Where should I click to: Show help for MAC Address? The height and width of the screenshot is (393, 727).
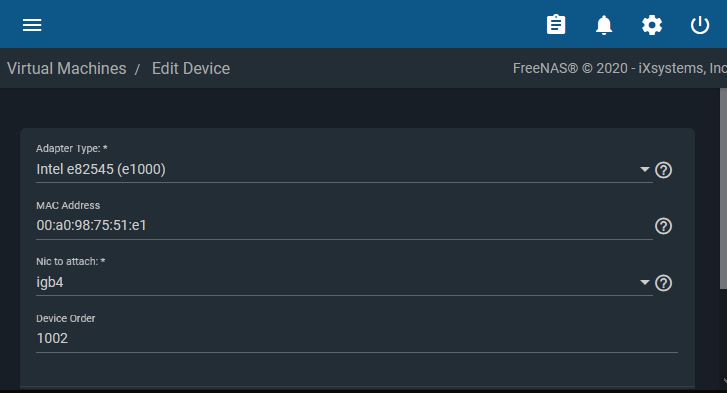[x=663, y=226]
